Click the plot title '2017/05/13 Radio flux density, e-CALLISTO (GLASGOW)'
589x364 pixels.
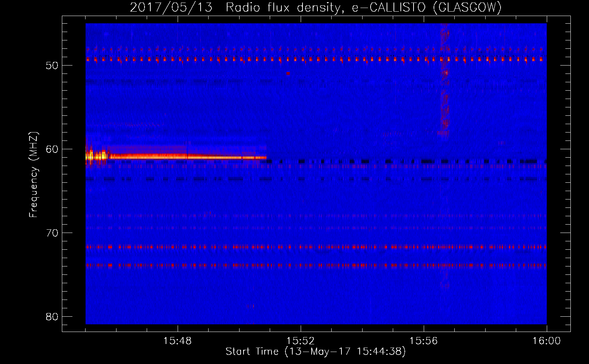point(316,7)
